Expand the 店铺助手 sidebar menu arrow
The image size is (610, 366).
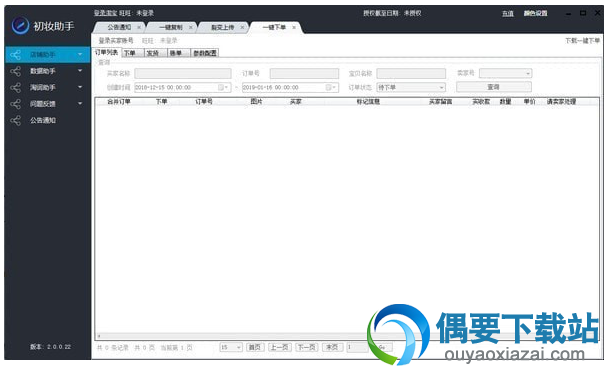pos(80,54)
